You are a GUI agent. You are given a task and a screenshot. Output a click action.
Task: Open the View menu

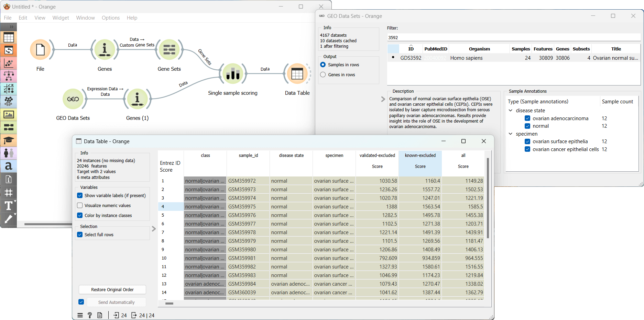pos(40,18)
